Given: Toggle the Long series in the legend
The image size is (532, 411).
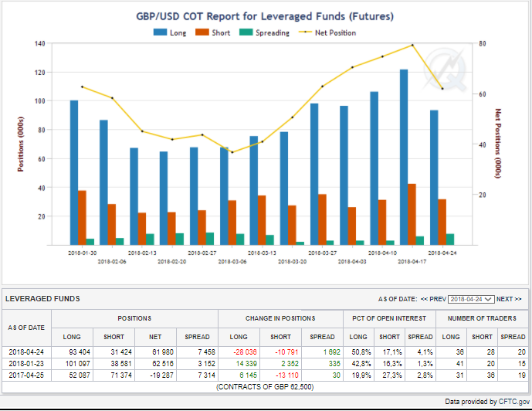Looking at the screenshot, I should pyautogui.click(x=170, y=32).
